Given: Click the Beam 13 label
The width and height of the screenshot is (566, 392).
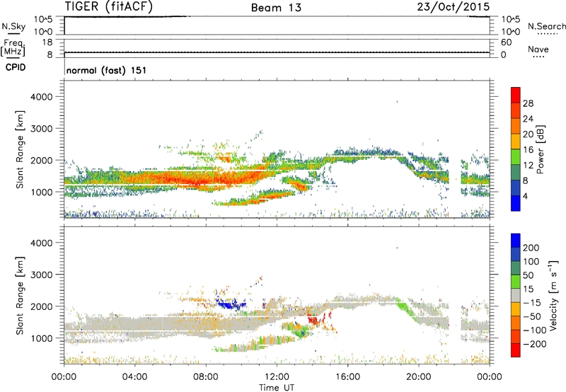Looking at the screenshot, I should tap(276, 8).
